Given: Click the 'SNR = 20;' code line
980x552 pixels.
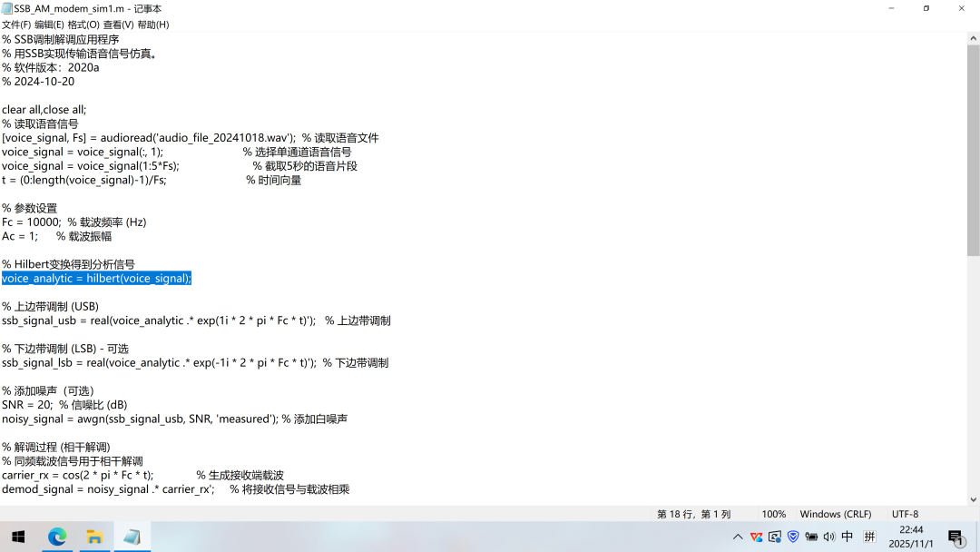Looking at the screenshot, I should point(64,404).
